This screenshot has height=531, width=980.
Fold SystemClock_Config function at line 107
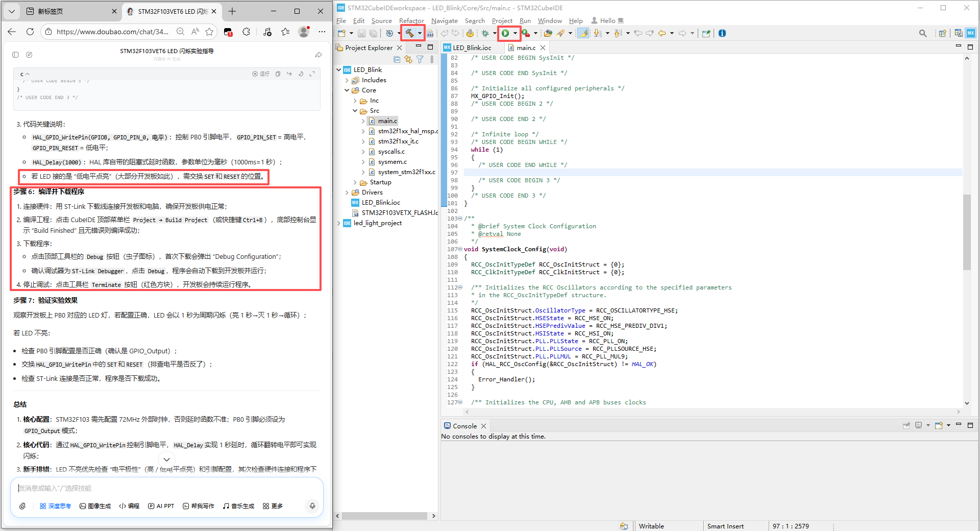460,249
